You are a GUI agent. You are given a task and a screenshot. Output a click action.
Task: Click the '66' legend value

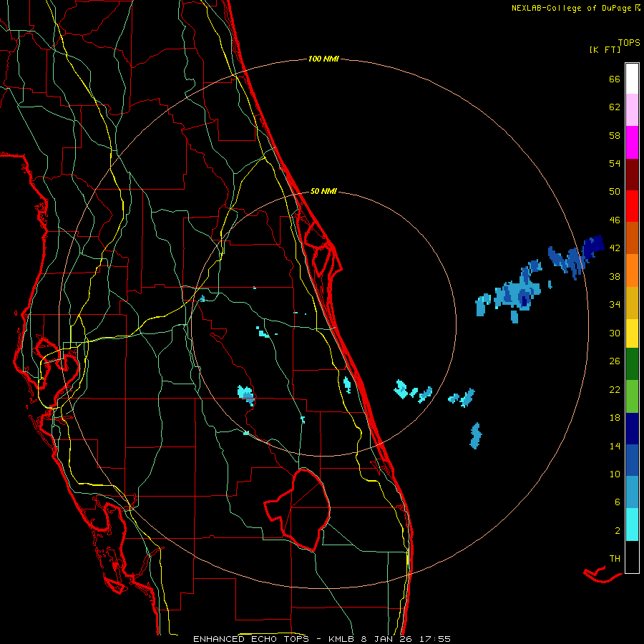(x=615, y=79)
